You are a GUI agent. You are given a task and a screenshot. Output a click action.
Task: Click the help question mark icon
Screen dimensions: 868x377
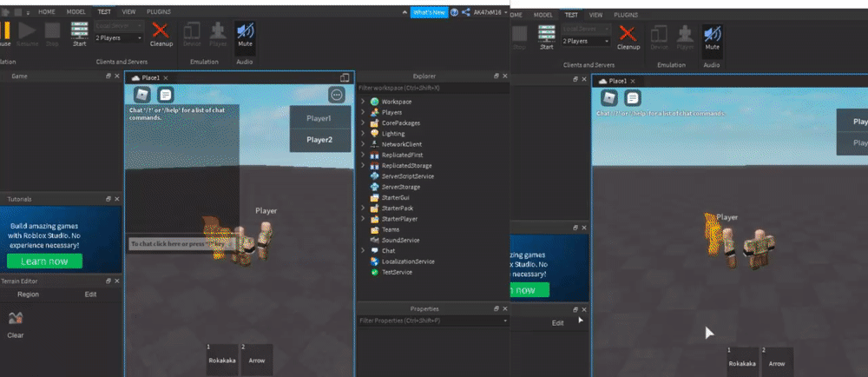coord(454,12)
